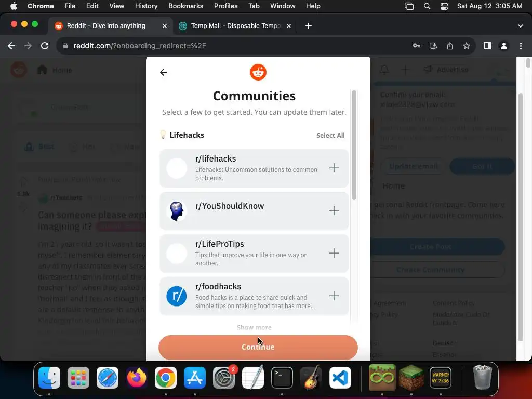This screenshot has height=399, width=532.
Task: Open the Chrome profile icon
Action: click(x=504, y=46)
